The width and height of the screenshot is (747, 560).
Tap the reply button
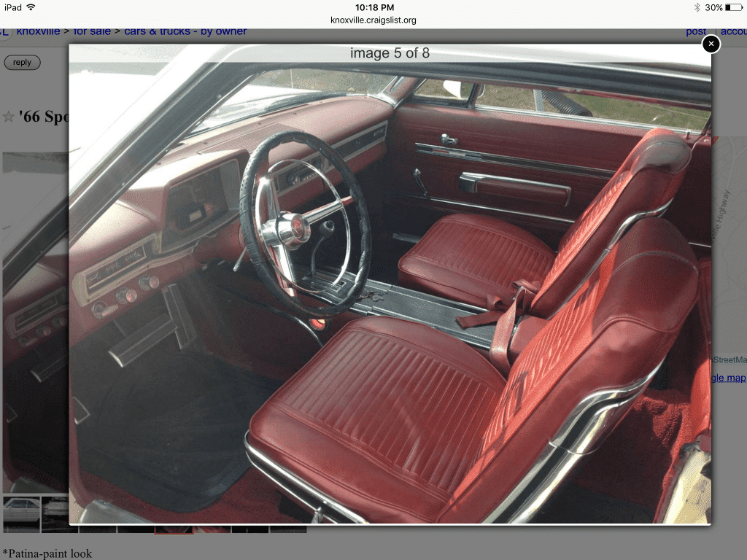click(x=22, y=63)
